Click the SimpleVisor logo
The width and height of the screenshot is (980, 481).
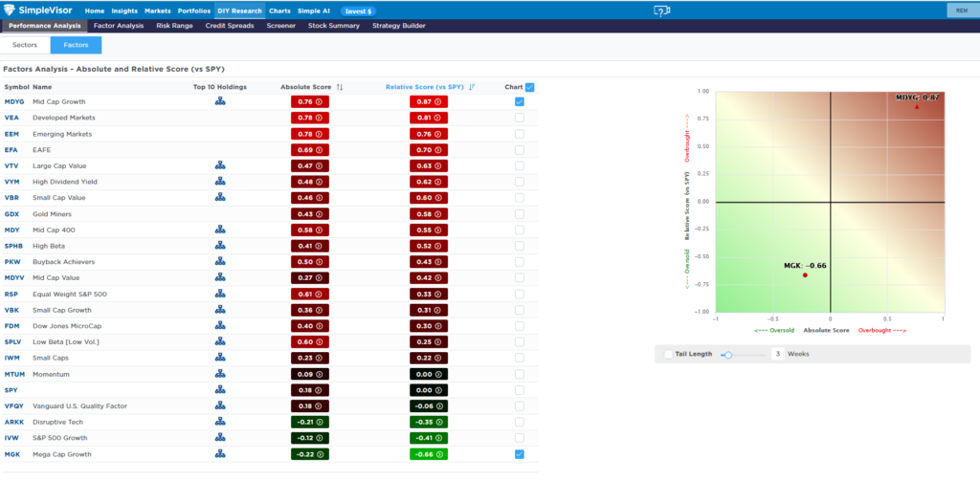click(x=39, y=11)
